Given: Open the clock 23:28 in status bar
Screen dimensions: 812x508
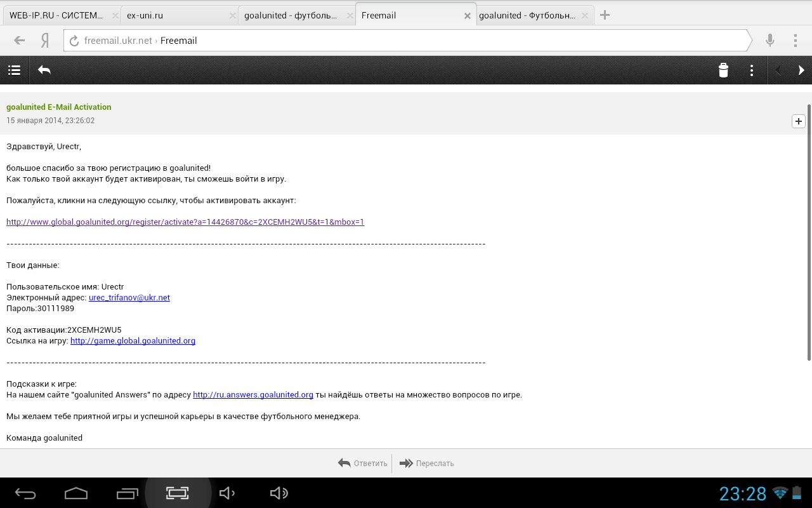Looking at the screenshot, I should [x=743, y=493].
